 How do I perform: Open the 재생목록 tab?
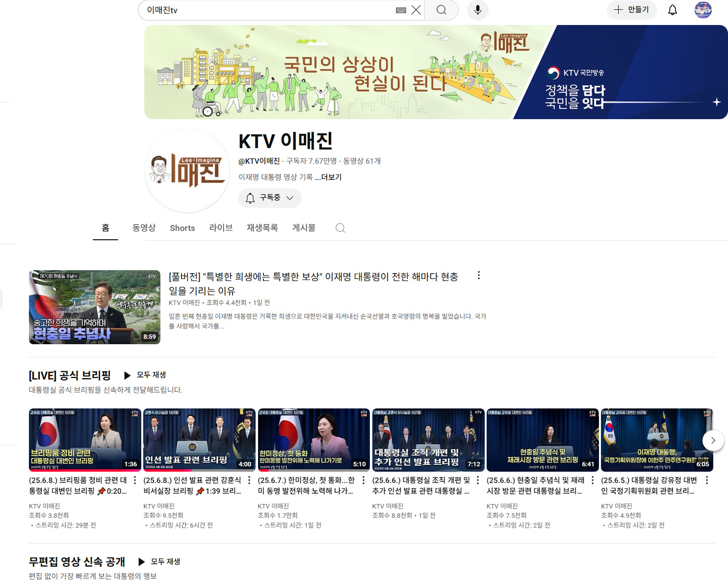[262, 228]
